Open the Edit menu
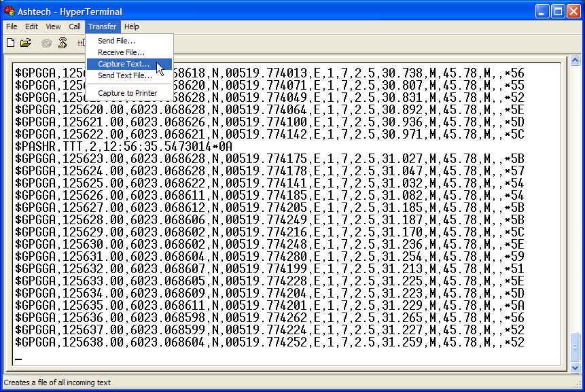The height and width of the screenshot is (392, 585). 32,26
